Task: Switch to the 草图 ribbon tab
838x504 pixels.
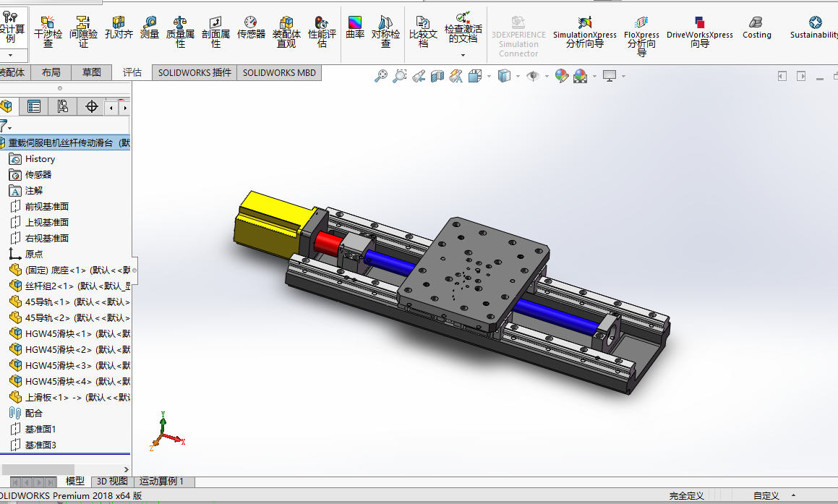Action: (x=91, y=73)
